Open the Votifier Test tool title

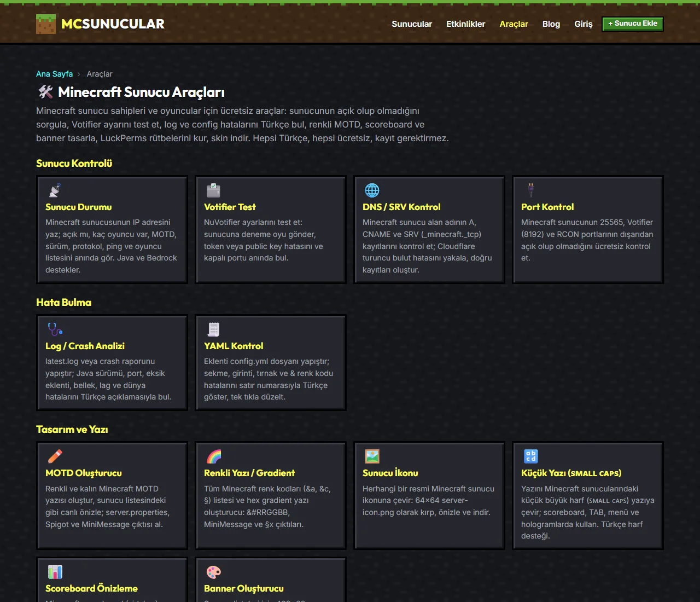point(230,207)
